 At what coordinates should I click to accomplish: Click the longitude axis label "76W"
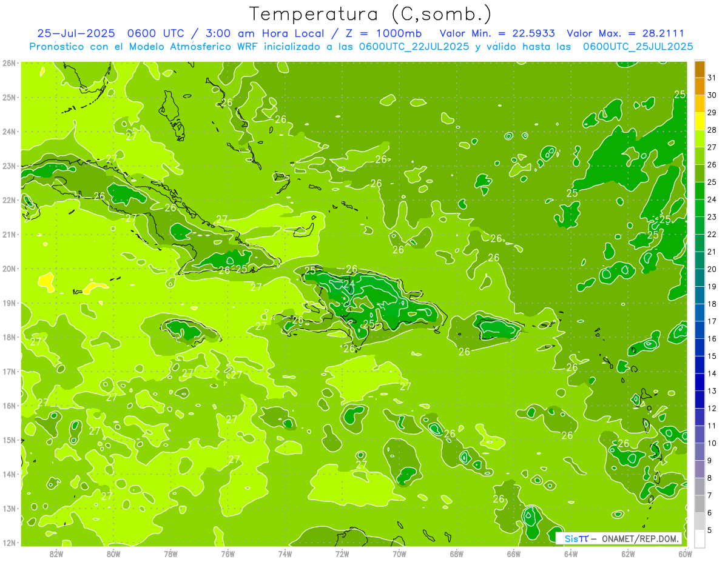227,554
